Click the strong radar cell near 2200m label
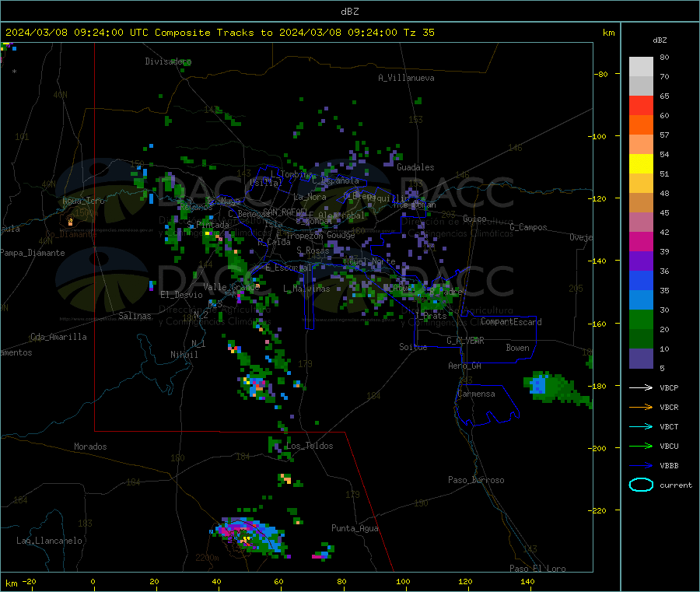Image resolution: width=700 pixels, height=592 pixels. point(250,537)
